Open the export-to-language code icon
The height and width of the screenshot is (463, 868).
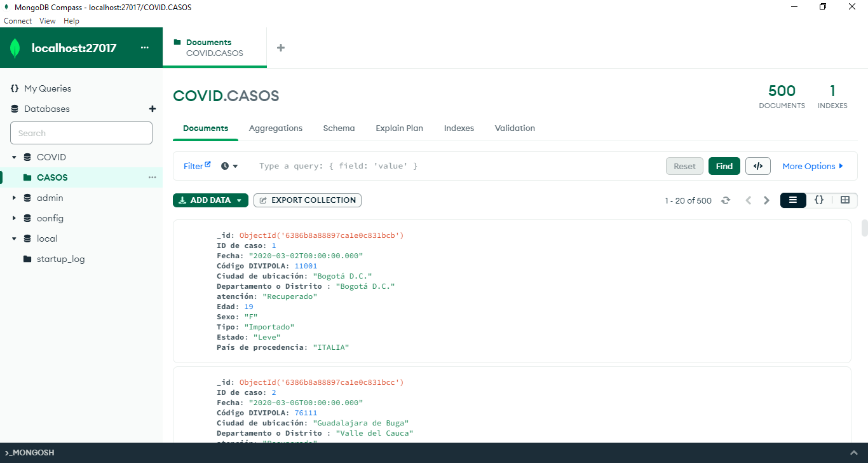pos(757,165)
